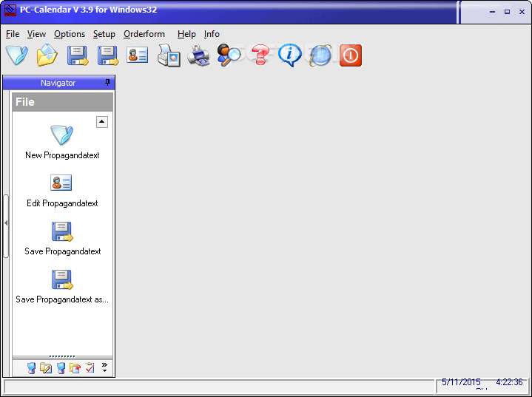Screen dimensions: 532x397
Task: Open print preview from the toolbar
Action: (x=169, y=55)
